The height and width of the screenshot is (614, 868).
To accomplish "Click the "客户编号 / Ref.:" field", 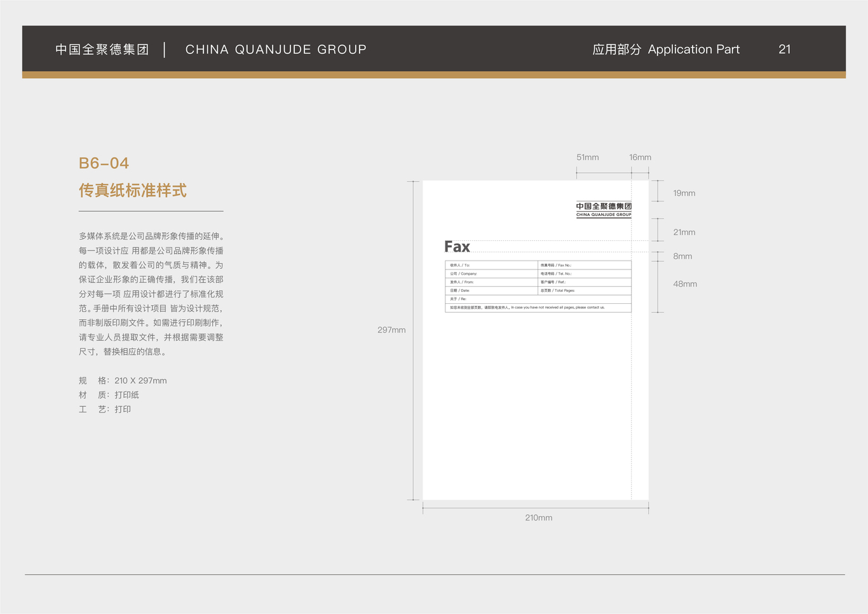I will [x=585, y=282].
